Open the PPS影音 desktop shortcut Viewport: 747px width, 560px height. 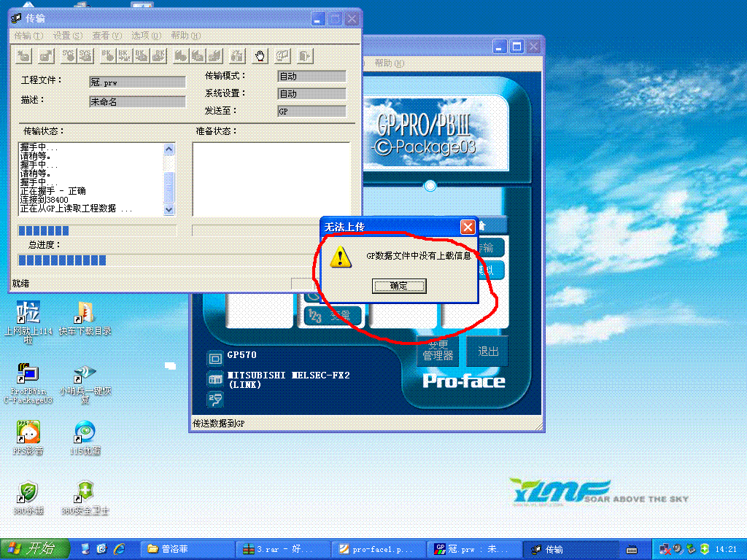point(28,432)
